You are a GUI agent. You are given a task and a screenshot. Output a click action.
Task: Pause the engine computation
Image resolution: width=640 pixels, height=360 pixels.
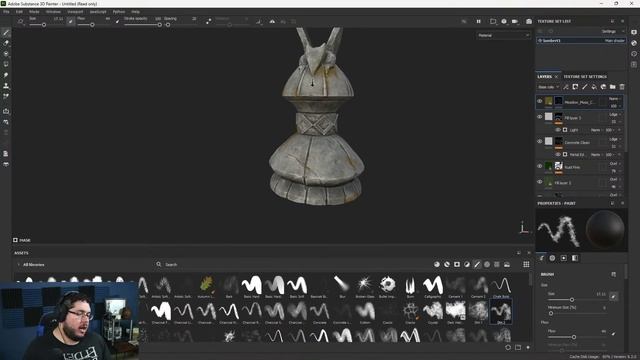point(478,21)
